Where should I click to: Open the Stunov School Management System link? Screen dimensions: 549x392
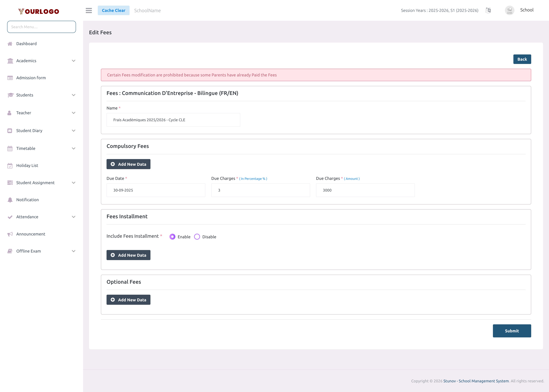click(x=476, y=381)
